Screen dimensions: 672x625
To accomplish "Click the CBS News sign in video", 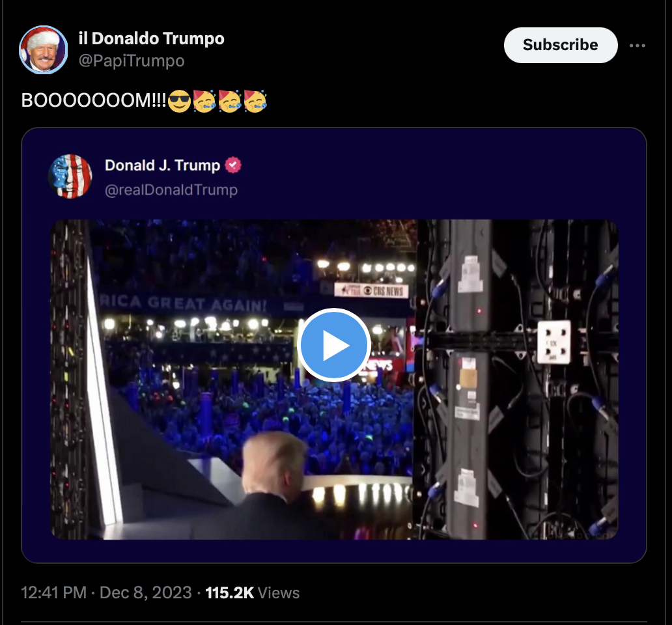I will 371,290.
